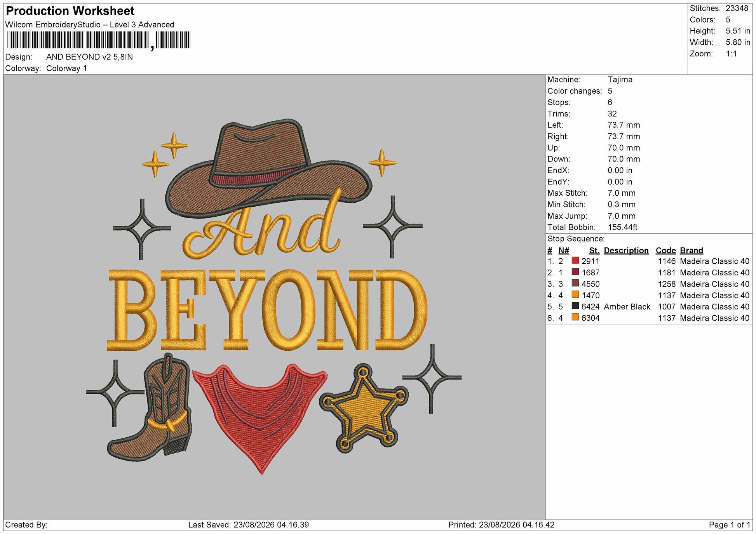Image resolution: width=756 pixels, height=534 pixels.
Task: Click thread code '1007'
Action: click(x=667, y=306)
